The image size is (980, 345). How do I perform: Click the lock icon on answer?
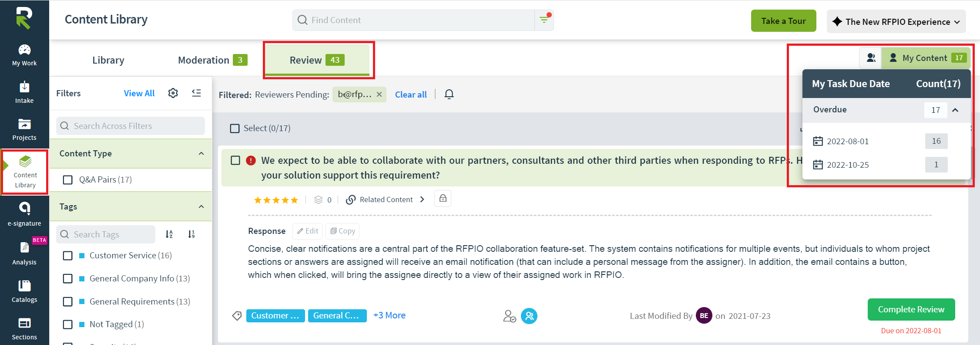click(x=443, y=198)
